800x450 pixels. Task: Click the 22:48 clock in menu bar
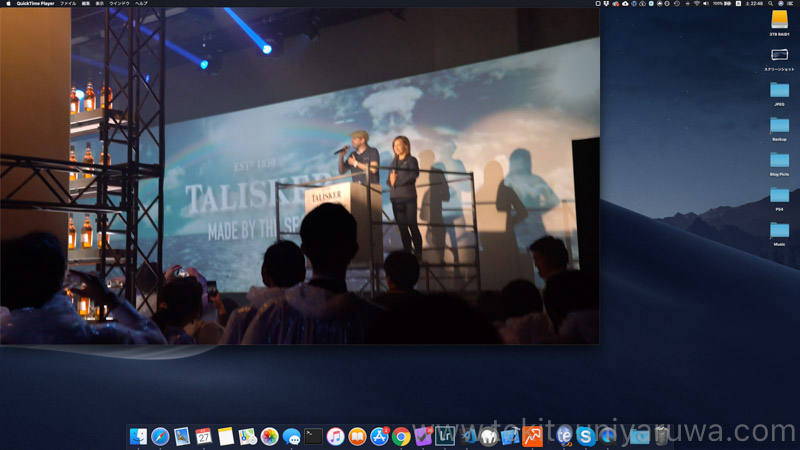tap(755, 3)
